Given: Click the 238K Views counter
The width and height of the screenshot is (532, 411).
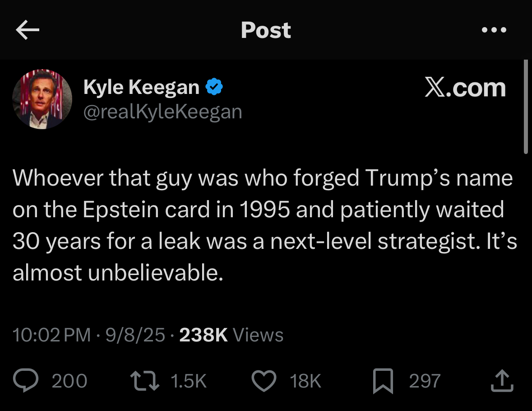Looking at the screenshot, I should [231, 335].
